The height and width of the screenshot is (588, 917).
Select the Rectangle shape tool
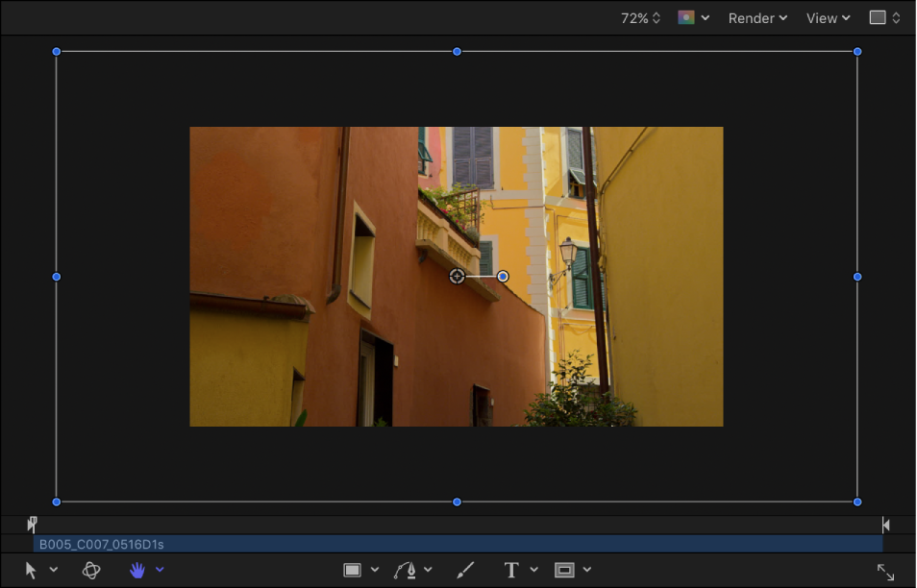[x=352, y=569]
